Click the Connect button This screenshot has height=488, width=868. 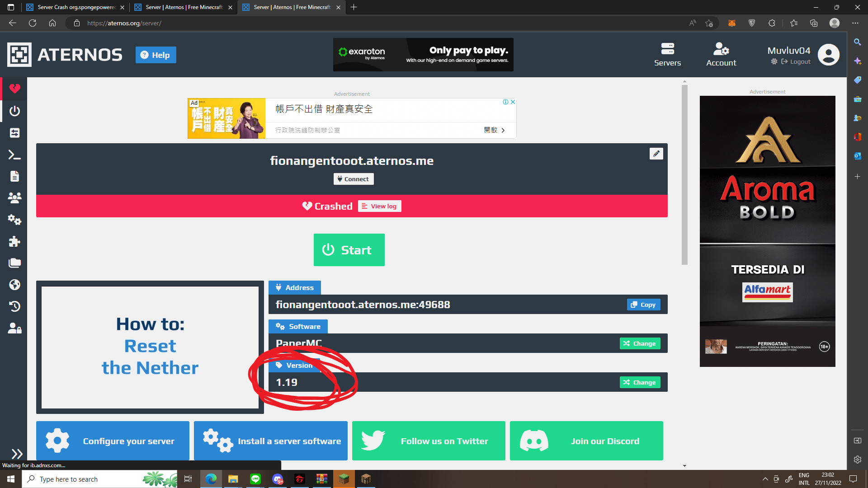tap(354, 179)
